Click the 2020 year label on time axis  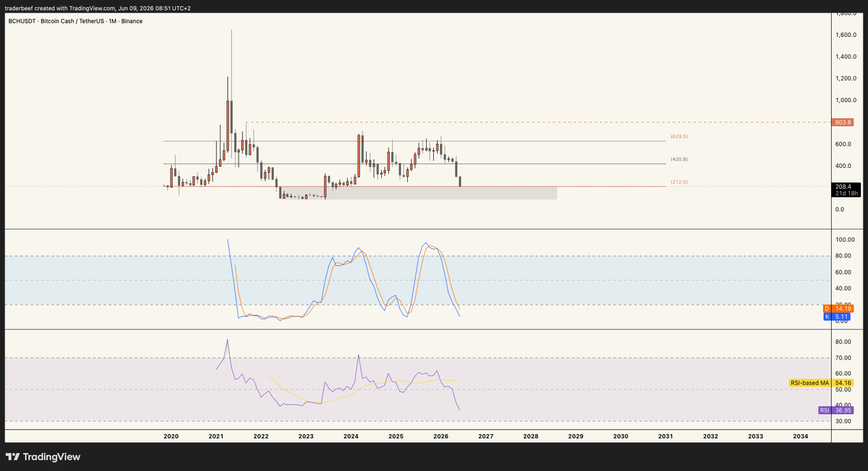[x=171, y=436]
